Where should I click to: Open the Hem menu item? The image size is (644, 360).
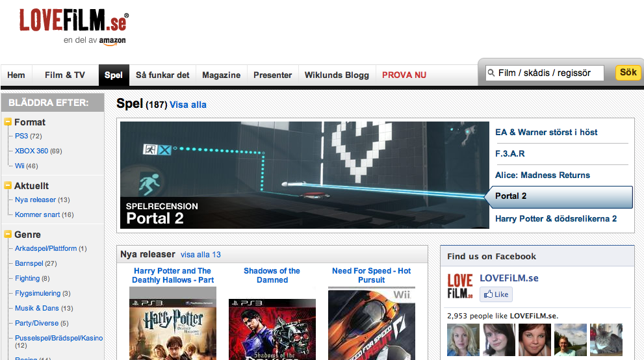pyautogui.click(x=16, y=75)
